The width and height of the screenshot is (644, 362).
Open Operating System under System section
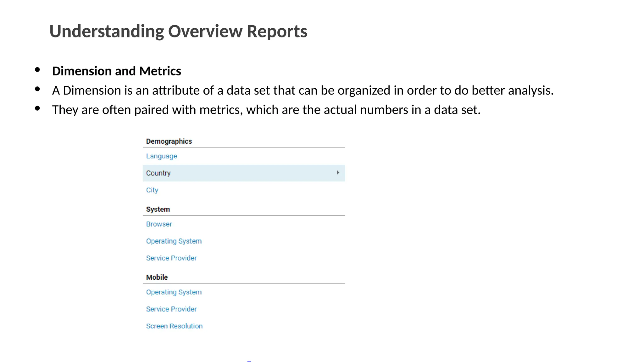[x=174, y=241]
